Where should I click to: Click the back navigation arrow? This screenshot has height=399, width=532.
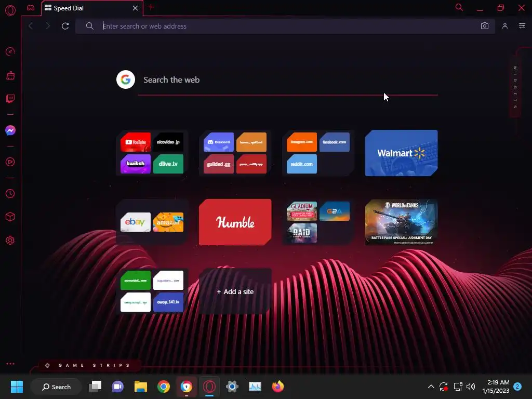tap(31, 26)
